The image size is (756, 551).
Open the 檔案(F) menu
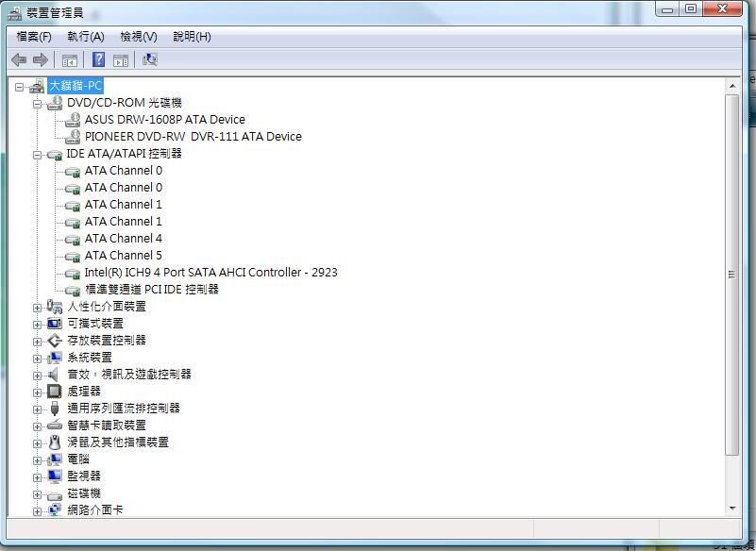coord(34,37)
